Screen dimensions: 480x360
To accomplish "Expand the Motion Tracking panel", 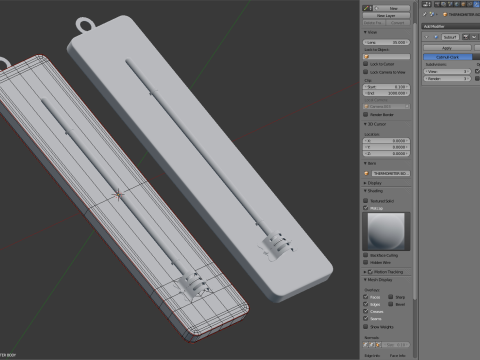I will 365,272.
